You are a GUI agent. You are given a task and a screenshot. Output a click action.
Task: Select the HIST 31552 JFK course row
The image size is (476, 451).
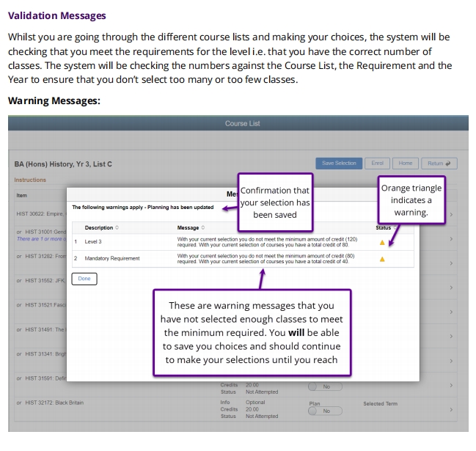pyautogui.click(x=40, y=282)
